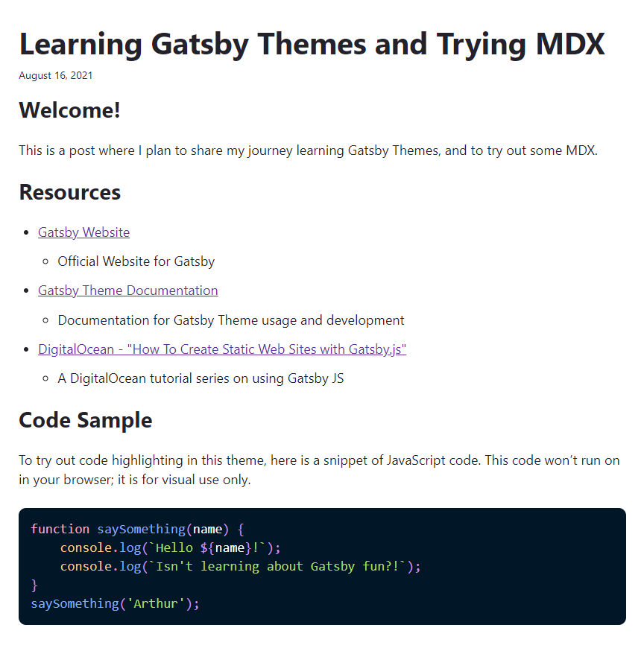Click paragraph about trying out code highlighting
This screenshot has height=651, width=644.
pos(320,471)
